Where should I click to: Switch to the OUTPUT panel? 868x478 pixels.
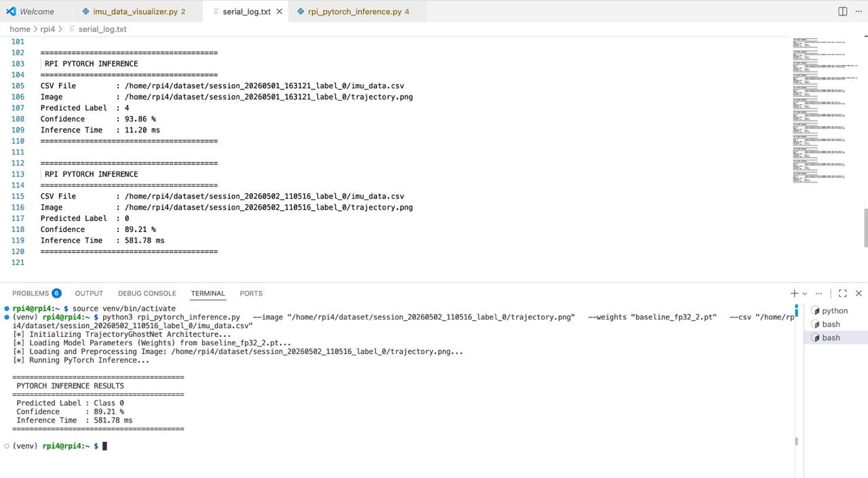point(89,294)
